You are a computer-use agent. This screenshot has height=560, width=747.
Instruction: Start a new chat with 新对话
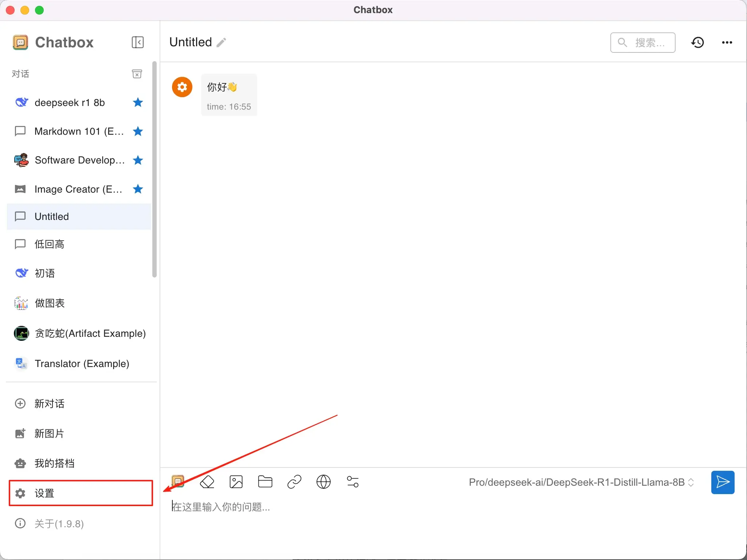81,403
